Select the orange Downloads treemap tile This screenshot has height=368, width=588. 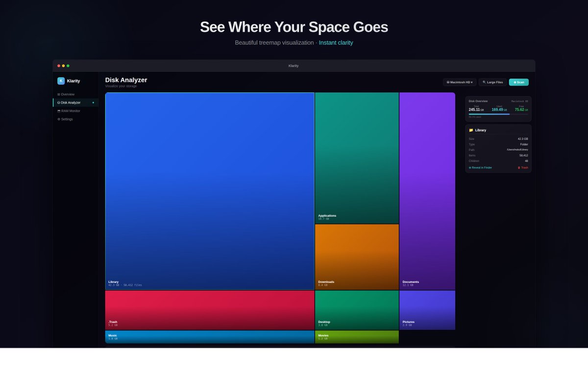[357, 257]
